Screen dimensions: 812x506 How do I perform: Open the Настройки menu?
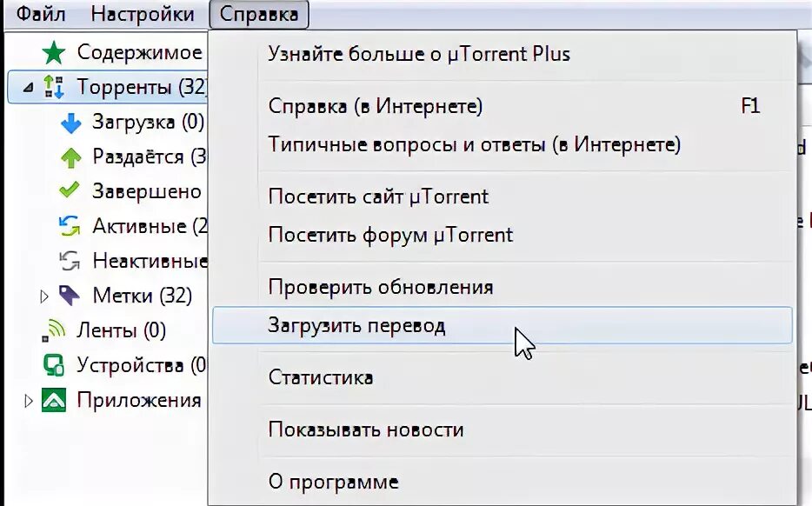tap(143, 14)
